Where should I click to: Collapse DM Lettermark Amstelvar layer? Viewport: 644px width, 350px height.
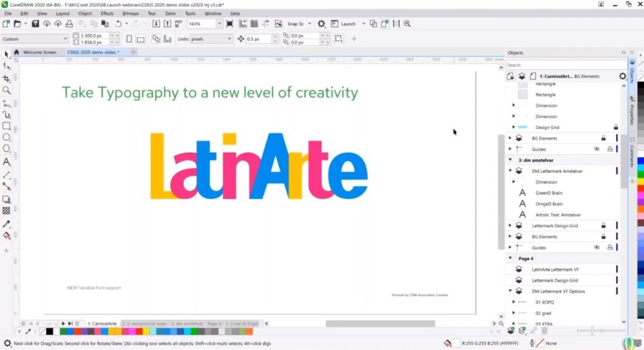(511, 171)
